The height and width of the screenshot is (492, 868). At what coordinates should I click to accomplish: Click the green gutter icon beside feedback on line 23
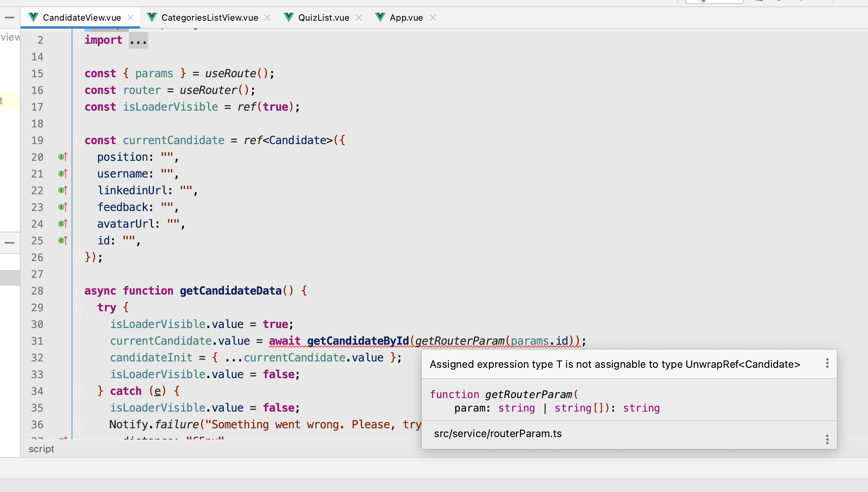[x=62, y=207]
